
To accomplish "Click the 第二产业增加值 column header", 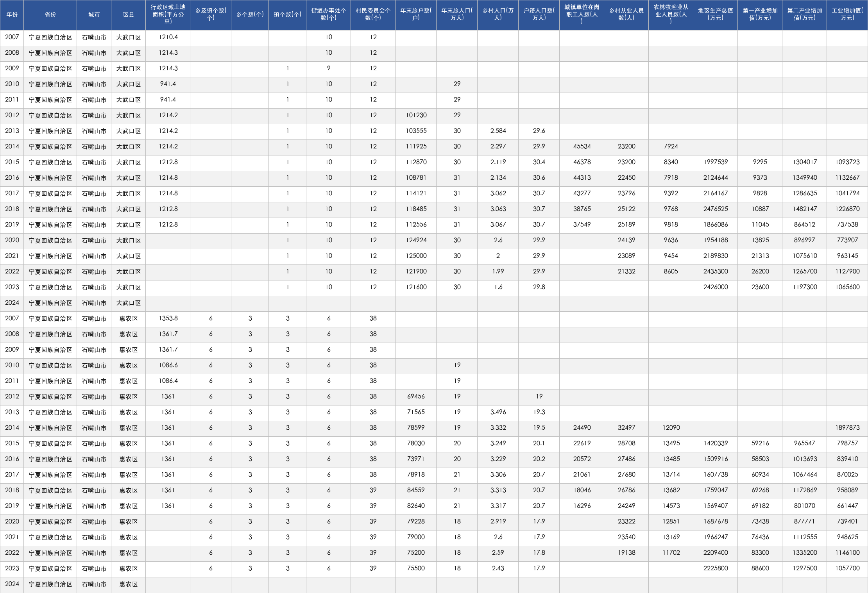I will (805, 15).
